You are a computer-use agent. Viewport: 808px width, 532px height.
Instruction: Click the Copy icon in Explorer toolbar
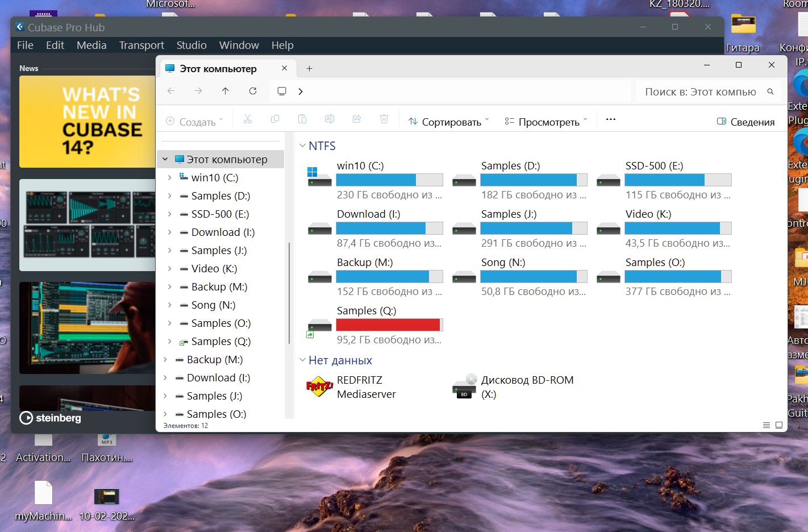(x=275, y=119)
